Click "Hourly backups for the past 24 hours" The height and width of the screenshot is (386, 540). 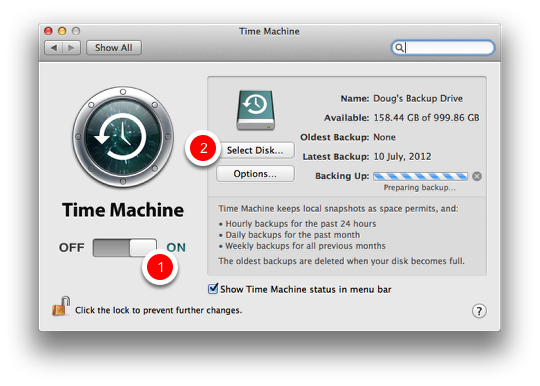coord(301,224)
